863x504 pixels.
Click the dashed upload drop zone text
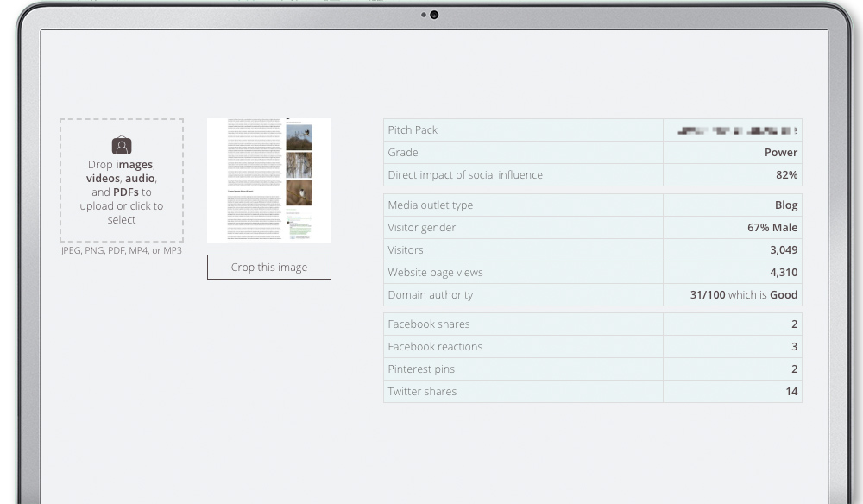122,192
